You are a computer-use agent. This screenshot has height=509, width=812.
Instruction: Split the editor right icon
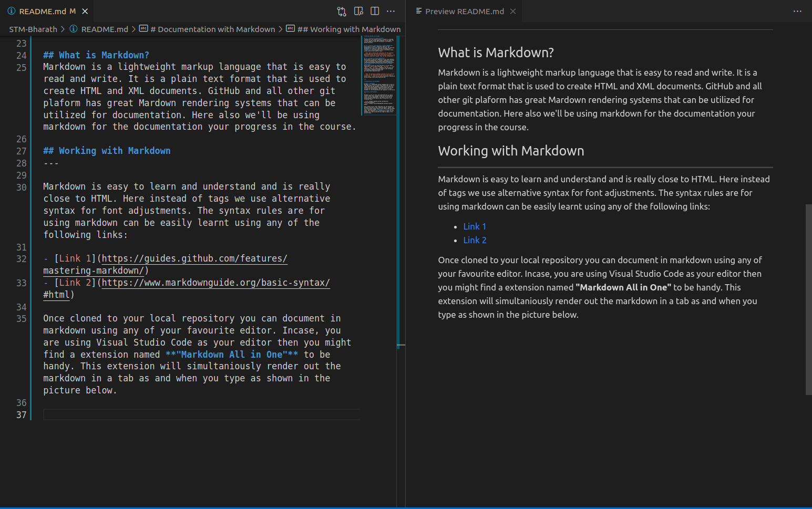click(x=375, y=11)
